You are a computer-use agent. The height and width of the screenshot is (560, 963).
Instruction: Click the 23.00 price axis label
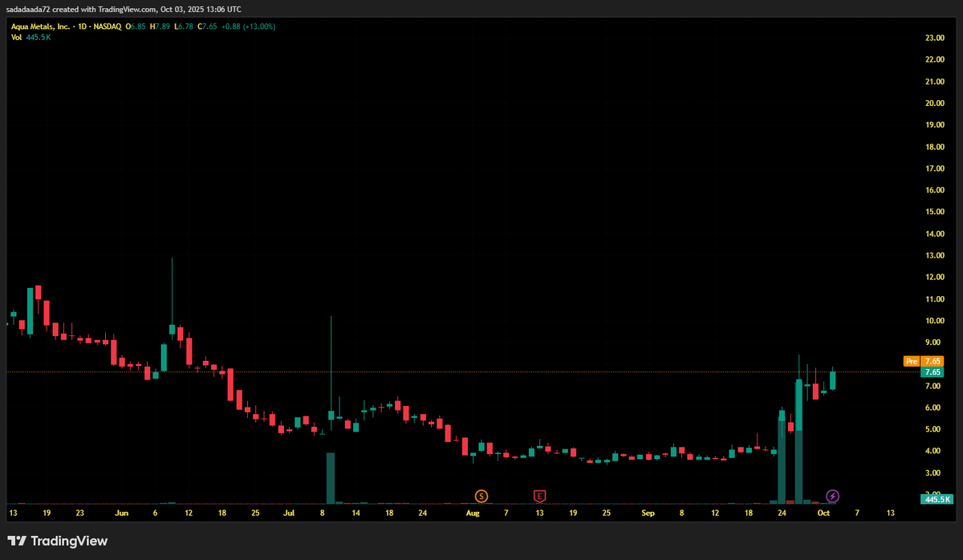(x=933, y=38)
